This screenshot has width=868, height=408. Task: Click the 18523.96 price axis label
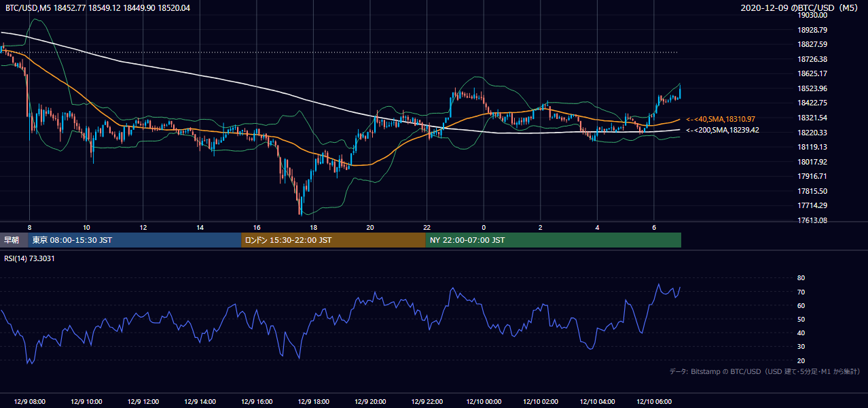pos(812,88)
